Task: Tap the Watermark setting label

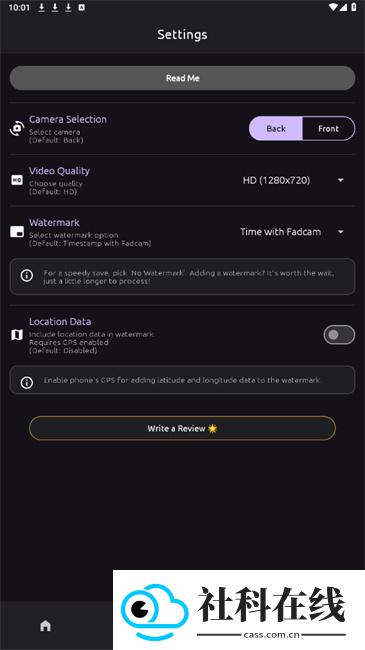Action: [54, 223]
